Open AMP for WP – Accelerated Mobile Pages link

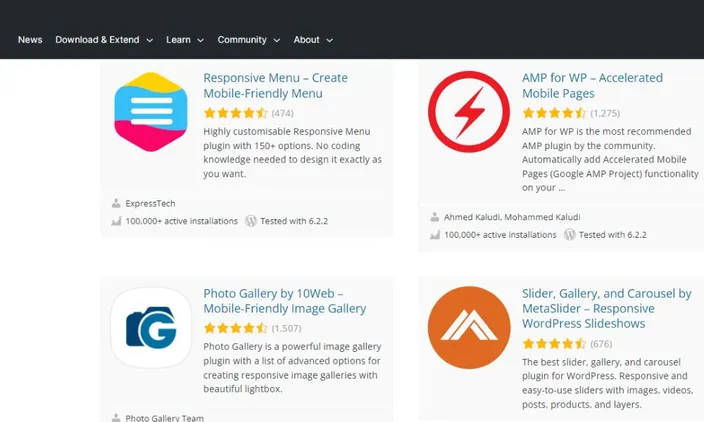pos(592,85)
